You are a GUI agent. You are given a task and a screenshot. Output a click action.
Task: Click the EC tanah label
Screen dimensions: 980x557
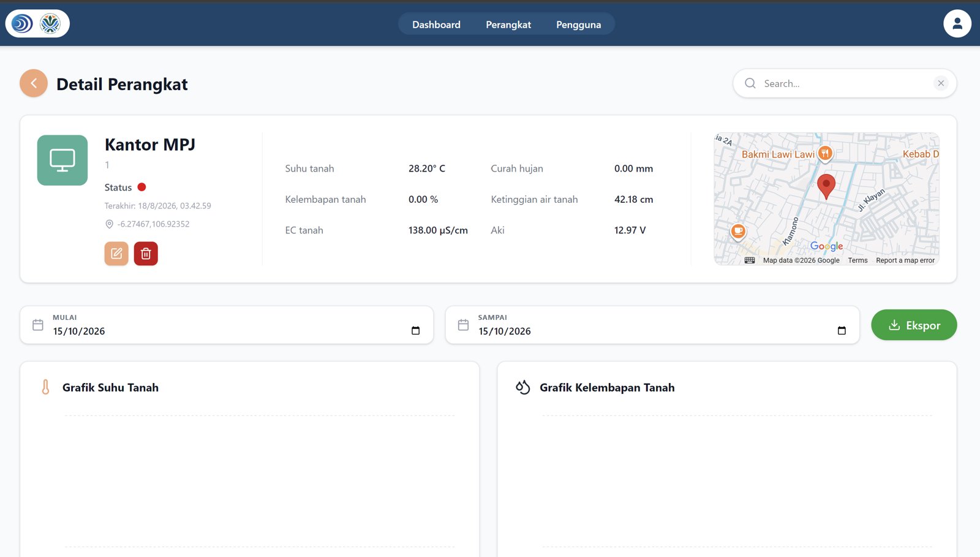[x=304, y=230]
